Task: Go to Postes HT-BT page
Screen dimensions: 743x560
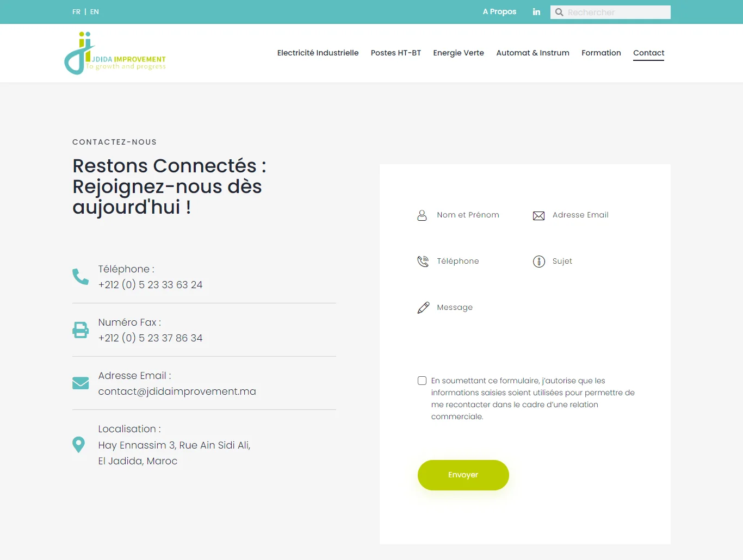Action: [x=395, y=53]
